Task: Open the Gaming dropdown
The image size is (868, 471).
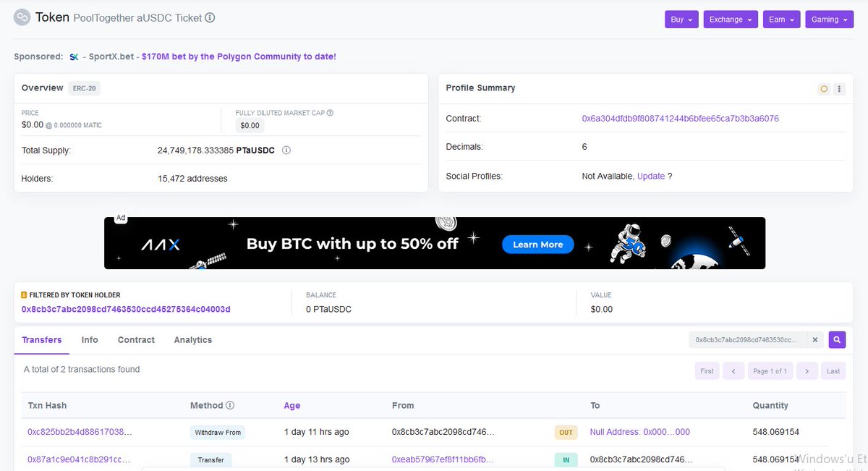Action: (x=830, y=20)
